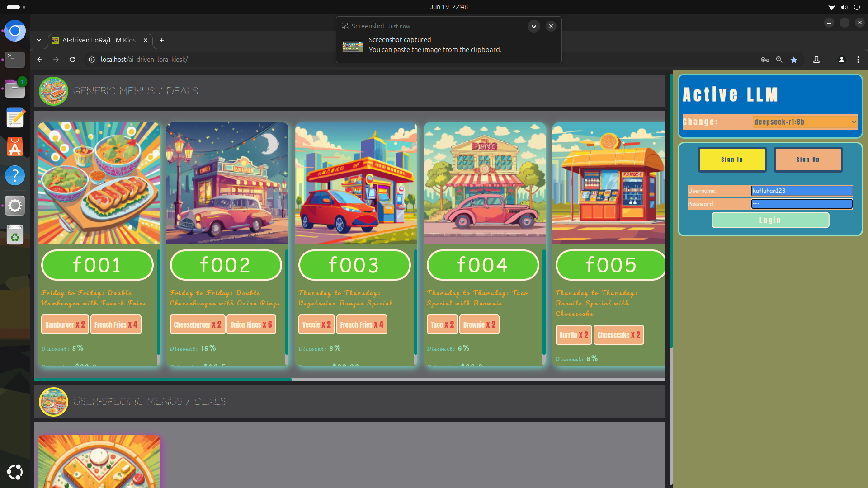868x488 pixels.
Task: Click the Generic Menus food logo icon
Action: [x=53, y=91]
